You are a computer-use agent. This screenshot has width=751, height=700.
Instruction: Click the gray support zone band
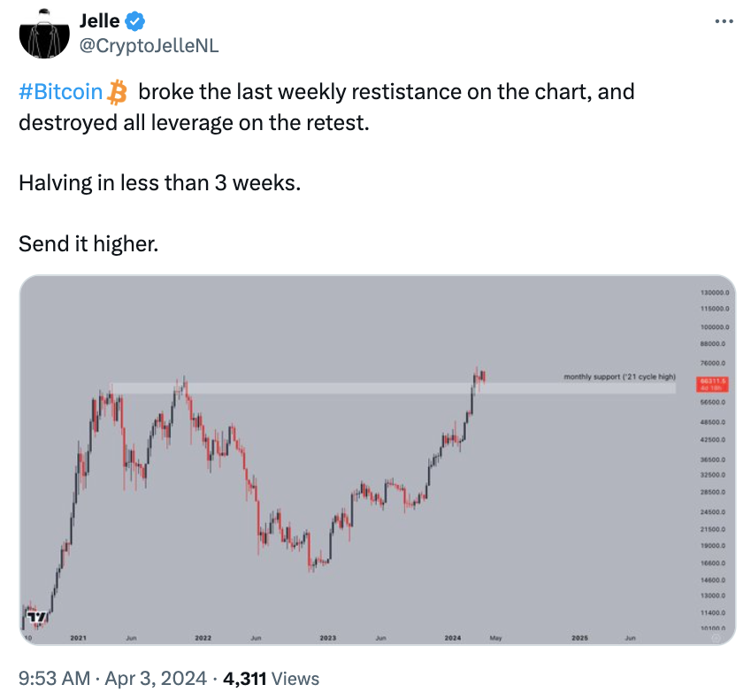(393, 388)
